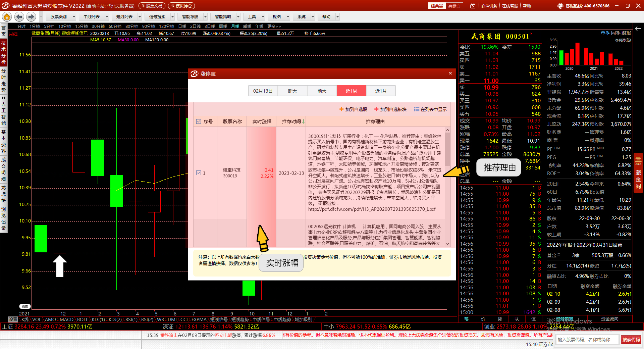Select the 前天 tab in dialog
644x349 pixels.
(322, 91)
